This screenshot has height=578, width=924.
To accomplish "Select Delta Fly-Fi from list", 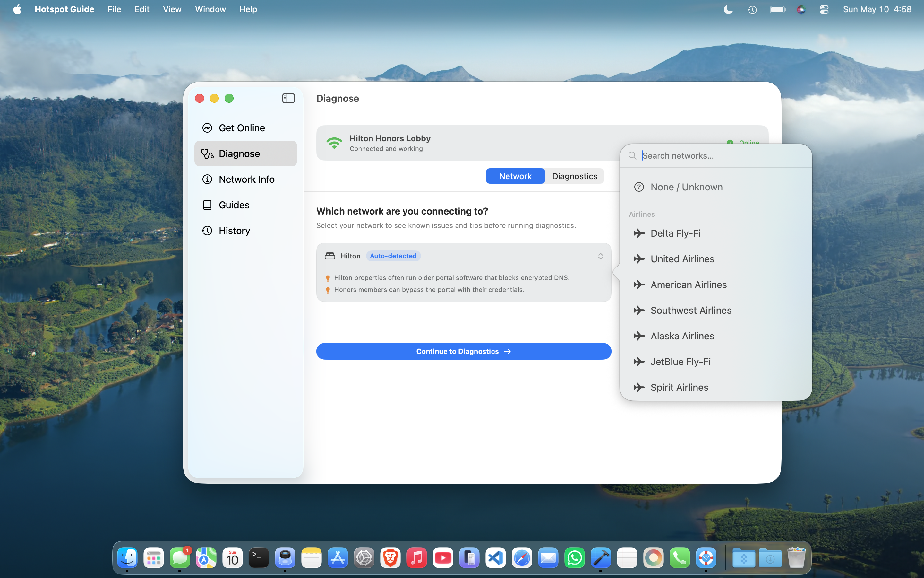I will (x=716, y=233).
